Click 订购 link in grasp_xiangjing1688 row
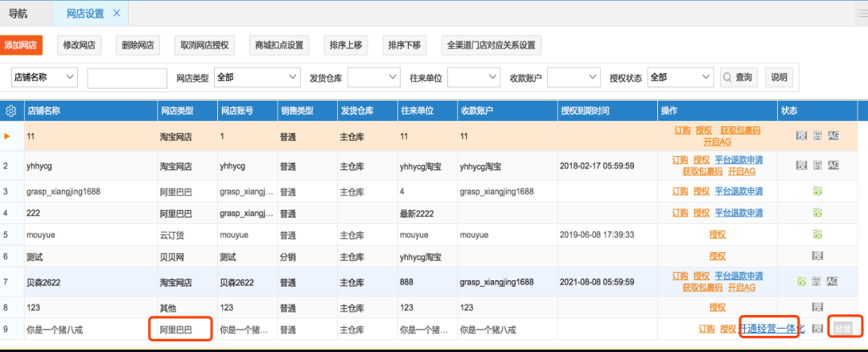868x352 pixels. click(681, 191)
